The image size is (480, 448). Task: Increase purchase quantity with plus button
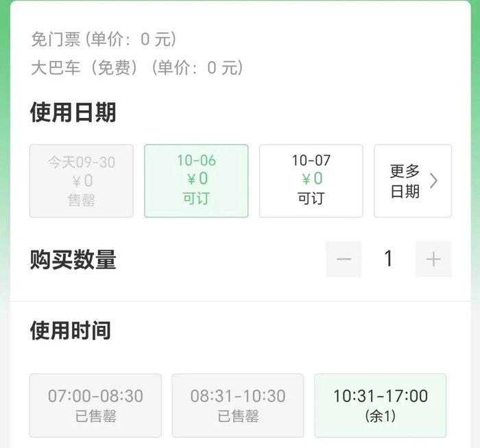point(433,259)
